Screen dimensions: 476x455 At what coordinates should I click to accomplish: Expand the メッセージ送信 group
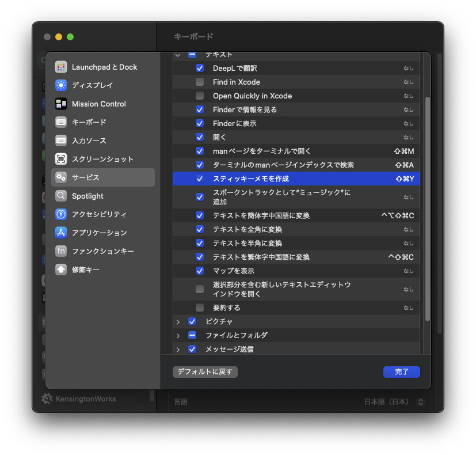pos(178,350)
